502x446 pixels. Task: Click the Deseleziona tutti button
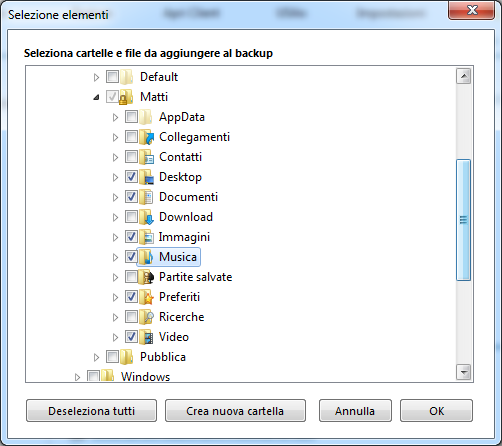pos(91,411)
